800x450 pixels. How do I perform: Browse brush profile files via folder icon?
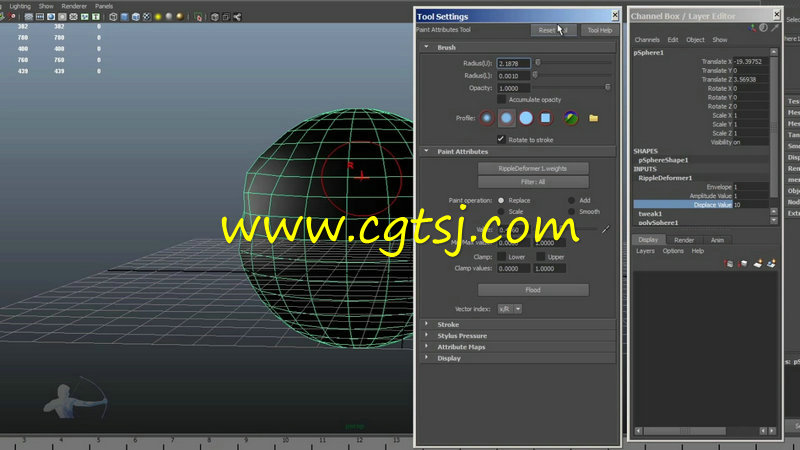(x=593, y=118)
